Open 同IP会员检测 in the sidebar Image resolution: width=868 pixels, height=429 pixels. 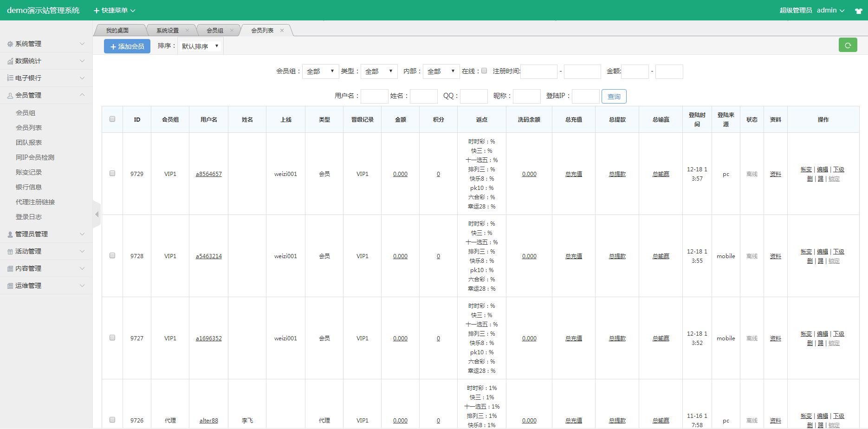click(35, 157)
